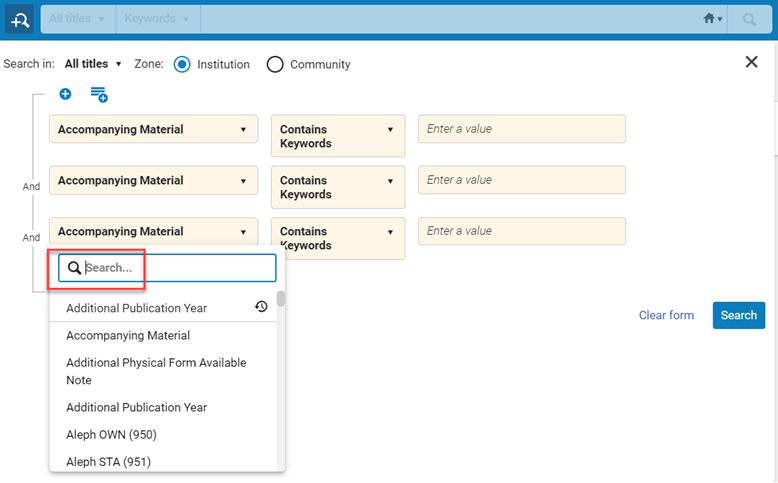
Task: Close the advanced search panel
Action: click(x=751, y=62)
